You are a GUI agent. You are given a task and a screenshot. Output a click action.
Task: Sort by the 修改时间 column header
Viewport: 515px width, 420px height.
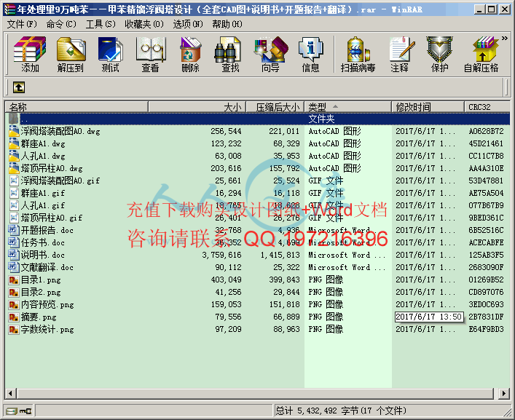point(428,107)
